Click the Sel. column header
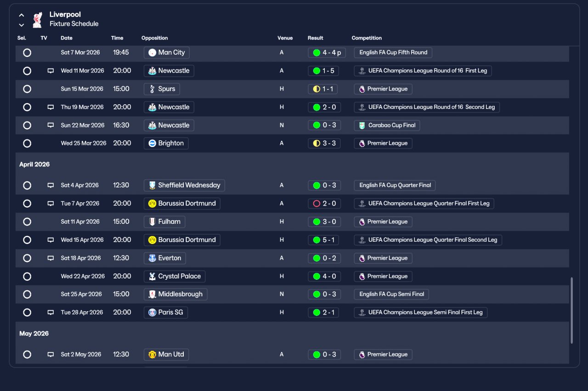 (x=22, y=38)
